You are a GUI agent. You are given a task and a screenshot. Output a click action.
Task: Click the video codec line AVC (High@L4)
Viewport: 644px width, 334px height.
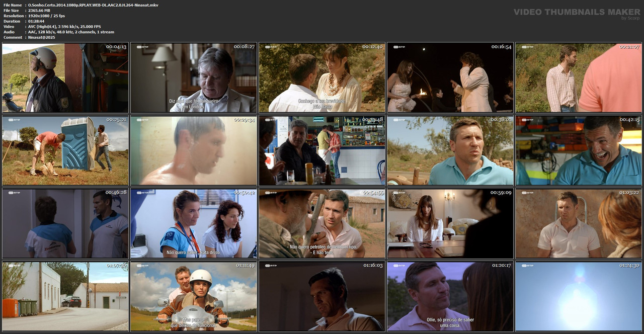pyautogui.click(x=64, y=26)
